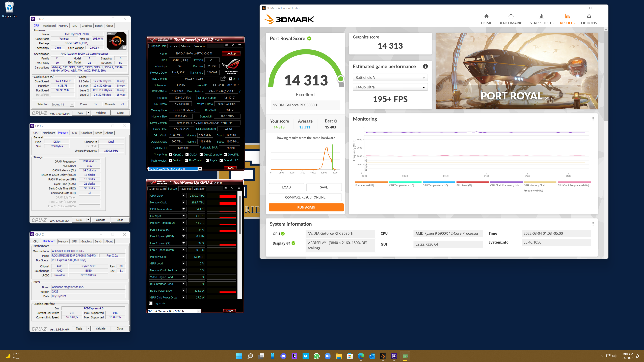Open the hamburger menu in GPU-Z Sensors window
The image size is (644, 362).
[239, 188]
